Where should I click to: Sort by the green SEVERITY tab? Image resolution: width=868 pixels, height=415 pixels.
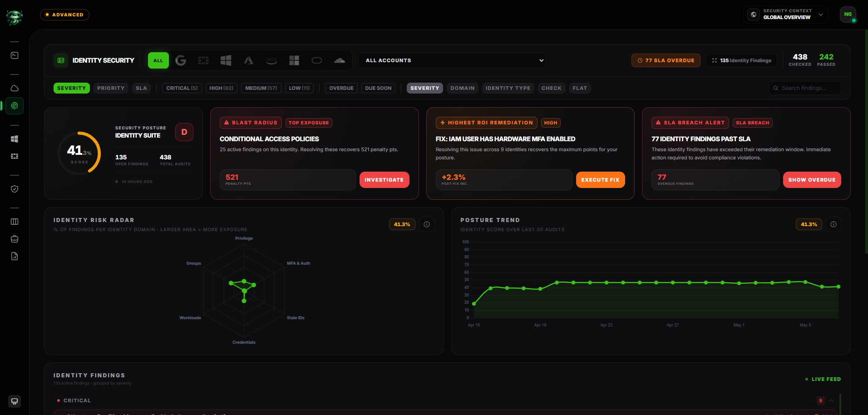72,88
